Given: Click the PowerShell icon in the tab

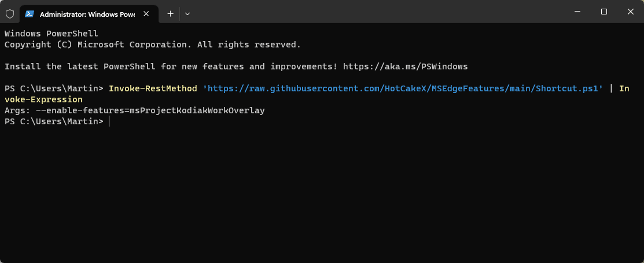Looking at the screenshot, I should coord(29,13).
